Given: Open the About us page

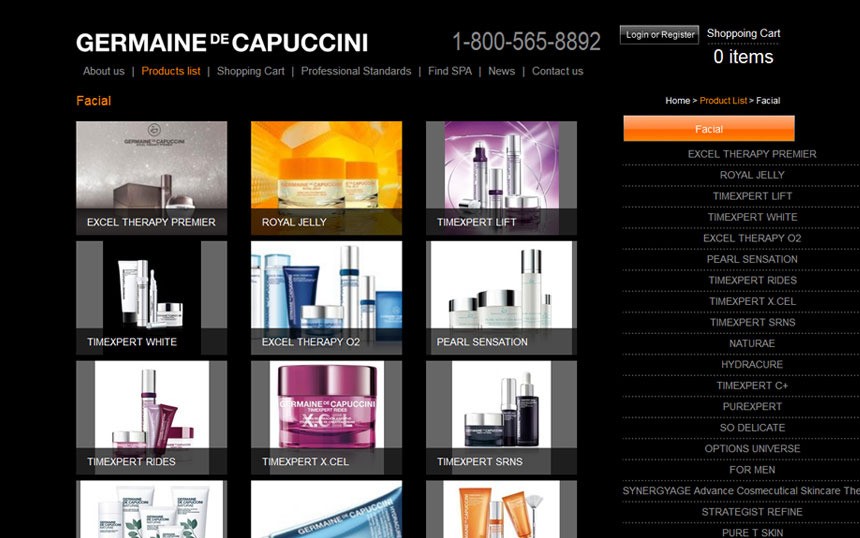Looking at the screenshot, I should (104, 71).
